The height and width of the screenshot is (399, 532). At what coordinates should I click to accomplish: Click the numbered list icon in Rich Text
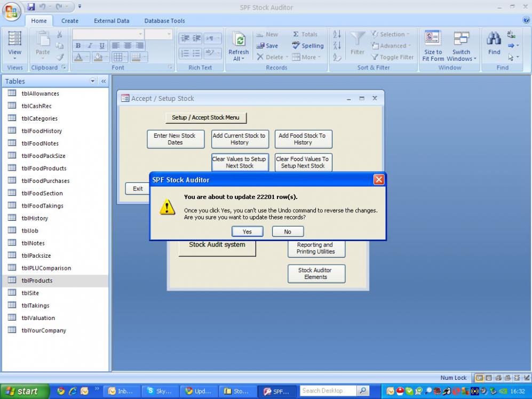pos(185,53)
